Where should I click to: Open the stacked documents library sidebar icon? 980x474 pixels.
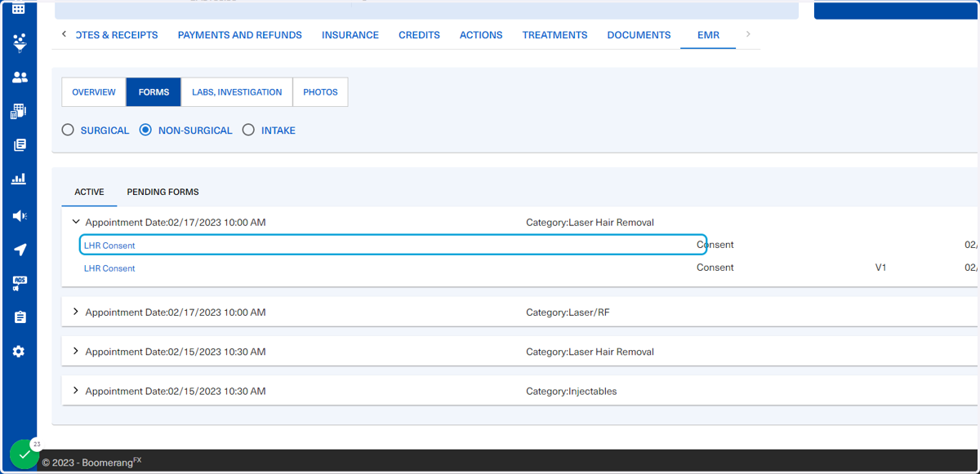pyautogui.click(x=19, y=145)
